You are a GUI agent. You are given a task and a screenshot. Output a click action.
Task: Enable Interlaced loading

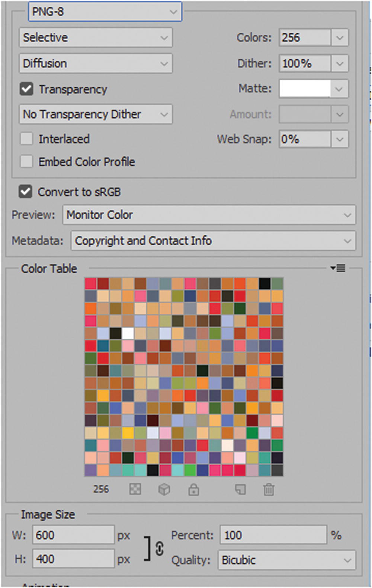coord(26,138)
